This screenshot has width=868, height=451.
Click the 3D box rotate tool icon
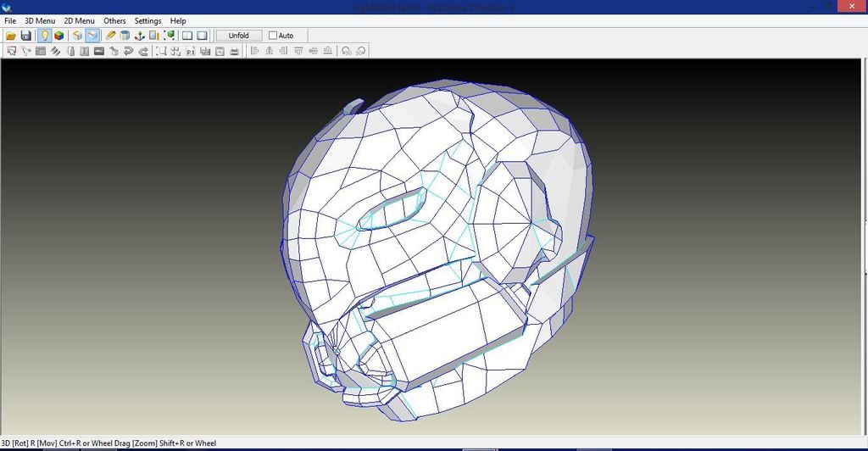pos(114,51)
